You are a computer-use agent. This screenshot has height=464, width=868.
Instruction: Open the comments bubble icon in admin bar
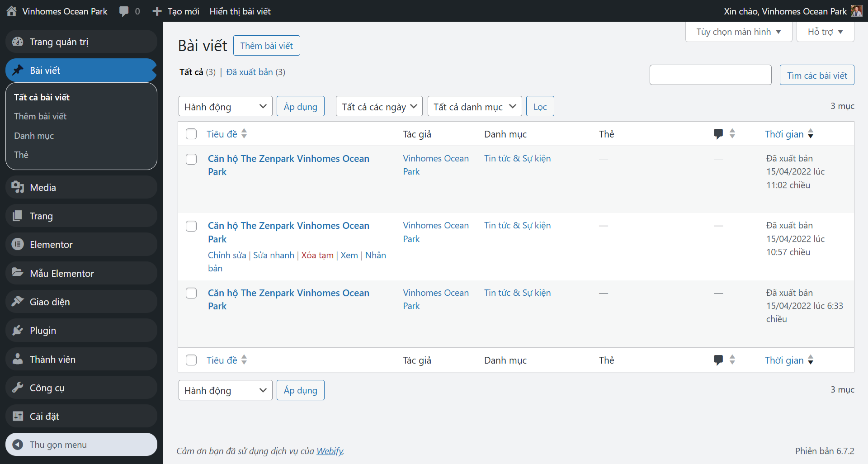click(x=124, y=11)
